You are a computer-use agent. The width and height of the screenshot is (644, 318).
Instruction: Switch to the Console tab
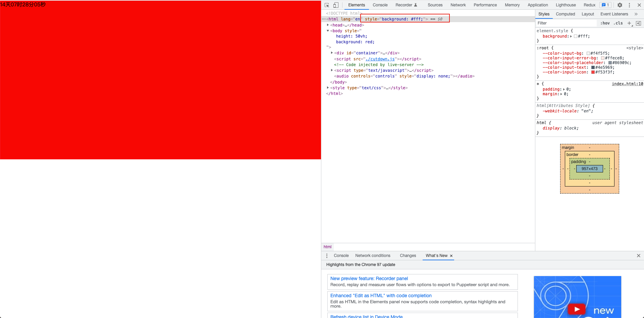(x=380, y=5)
